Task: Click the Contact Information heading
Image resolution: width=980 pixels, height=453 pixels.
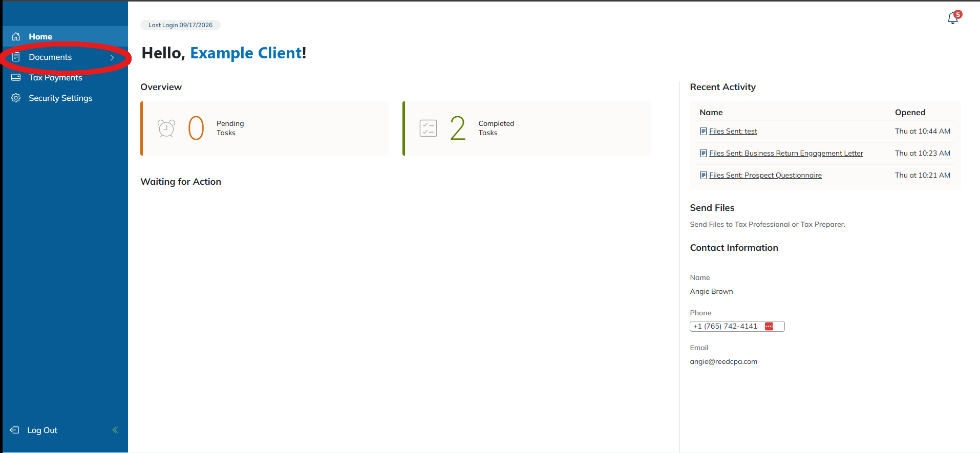Action: point(734,248)
